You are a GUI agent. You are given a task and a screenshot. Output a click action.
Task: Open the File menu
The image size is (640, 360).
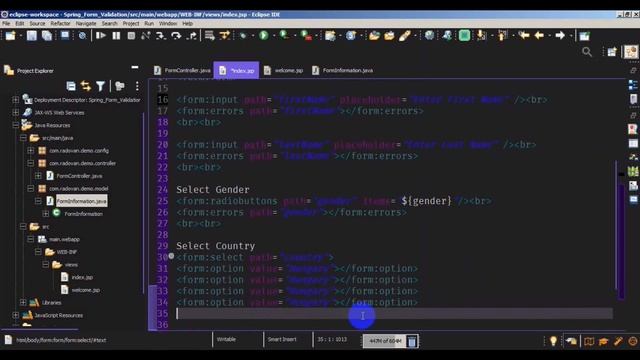(6, 24)
